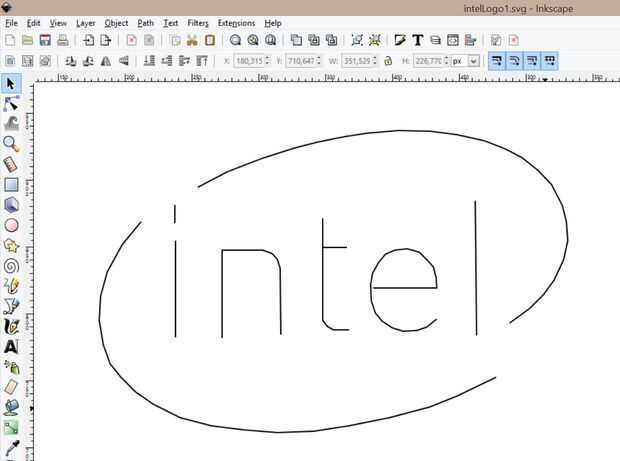Screen dimensions: 620x461
Task: Open Fill and Stroke dialog icon
Action: click(400, 40)
